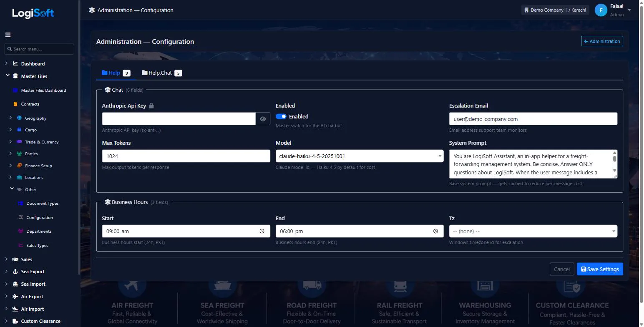The height and width of the screenshot is (327, 644).
Task: Click the Departments group icon
Action: click(21, 231)
